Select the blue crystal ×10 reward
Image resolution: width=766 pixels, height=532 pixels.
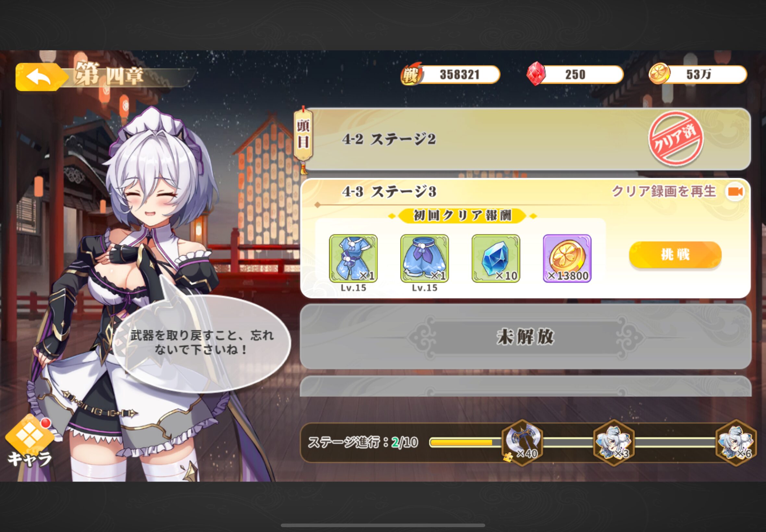pyautogui.click(x=496, y=258)
